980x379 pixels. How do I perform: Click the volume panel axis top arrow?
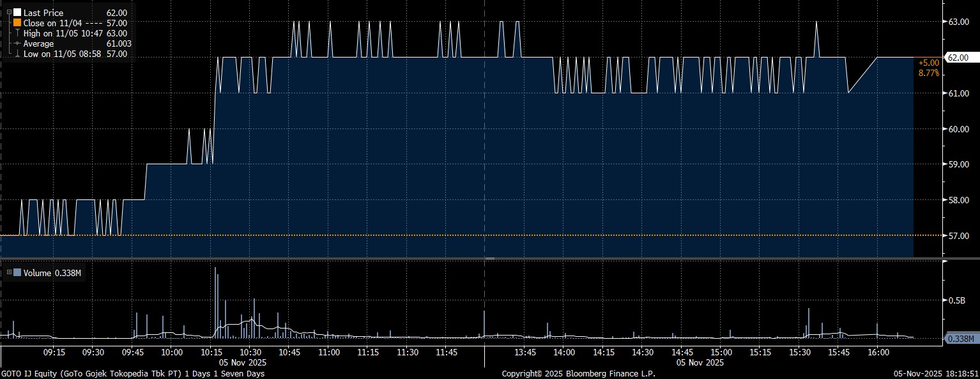pos(946,262)
